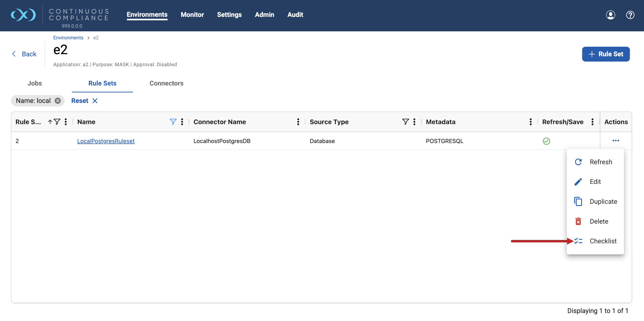Click the Duplicate icon in actions menu
The image size is (644, 321).
[x=578, y=201]
